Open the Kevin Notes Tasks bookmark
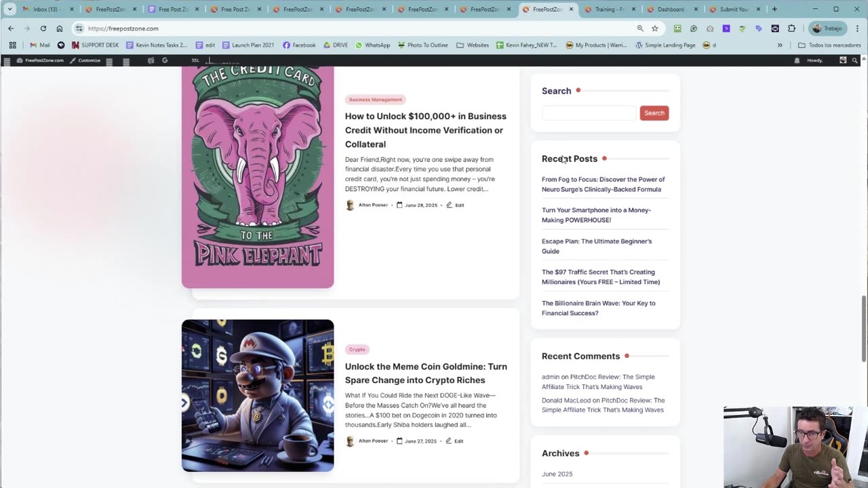 [157, 45]
